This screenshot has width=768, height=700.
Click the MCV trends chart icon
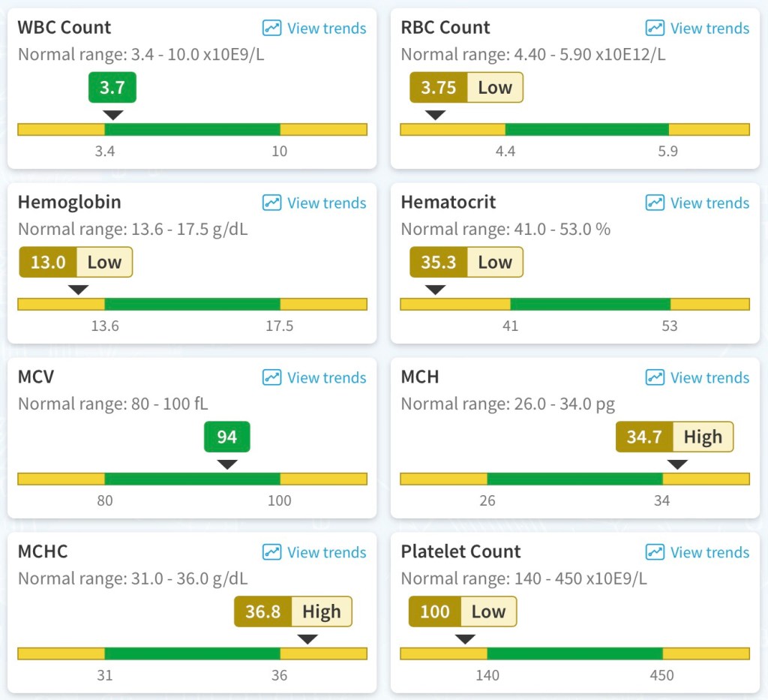271,378
